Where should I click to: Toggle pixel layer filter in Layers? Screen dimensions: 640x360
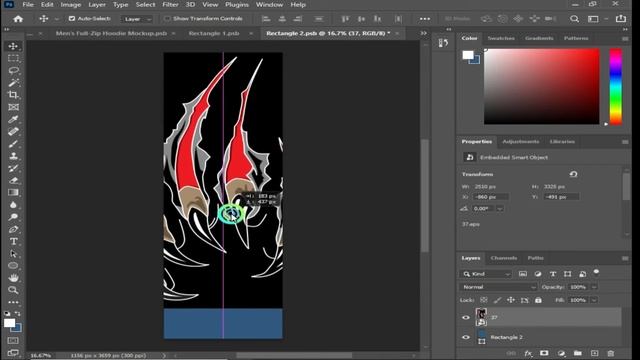point(523,274)
